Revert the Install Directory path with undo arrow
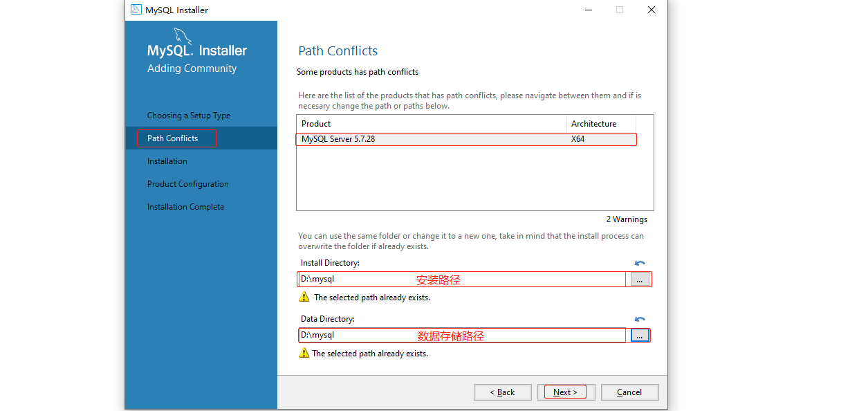 pos(640,264)
